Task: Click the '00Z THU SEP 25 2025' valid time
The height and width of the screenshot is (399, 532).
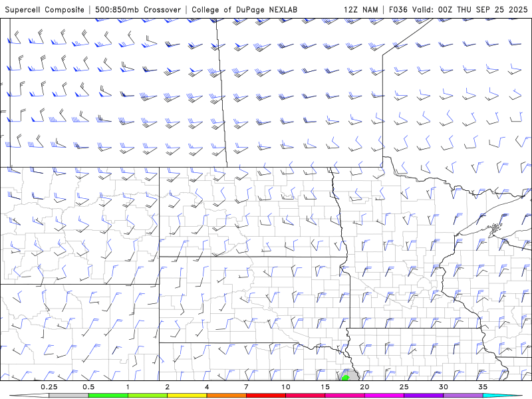Action: [x=483, y=9]
